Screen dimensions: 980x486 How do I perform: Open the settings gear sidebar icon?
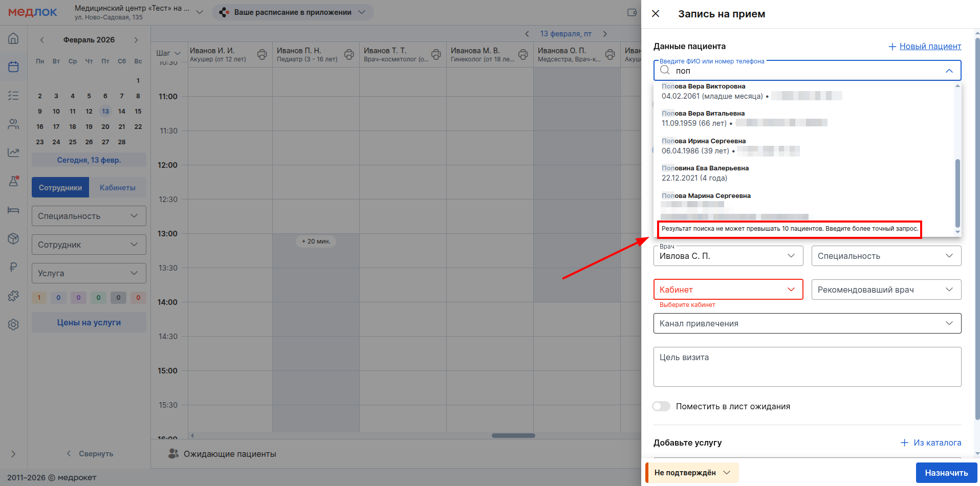(13, 324)
